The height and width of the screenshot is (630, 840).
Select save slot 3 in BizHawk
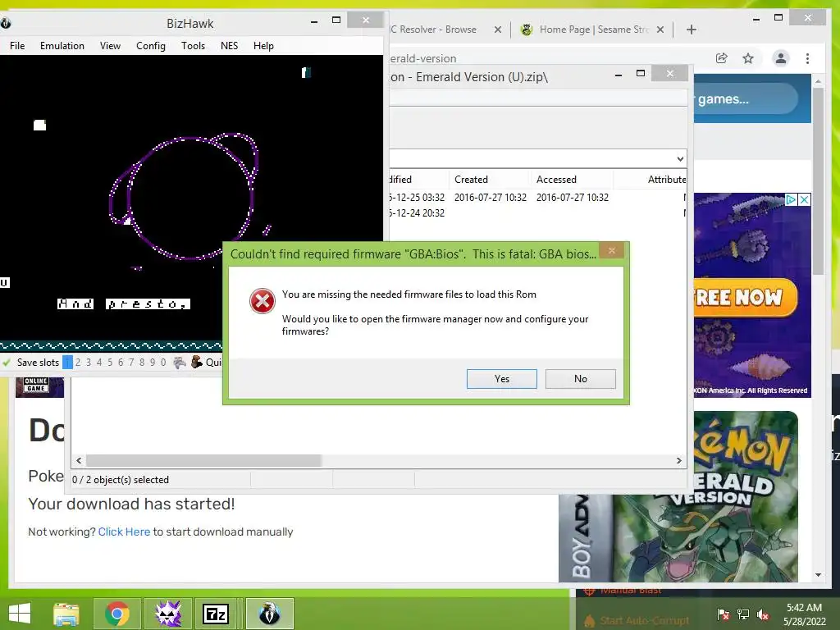[x=89, y=362]
